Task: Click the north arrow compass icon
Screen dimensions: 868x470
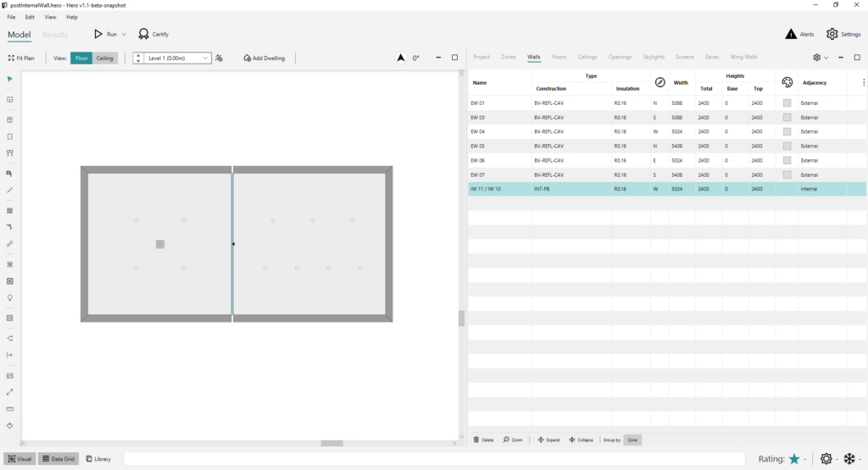Action: point(401,58)
